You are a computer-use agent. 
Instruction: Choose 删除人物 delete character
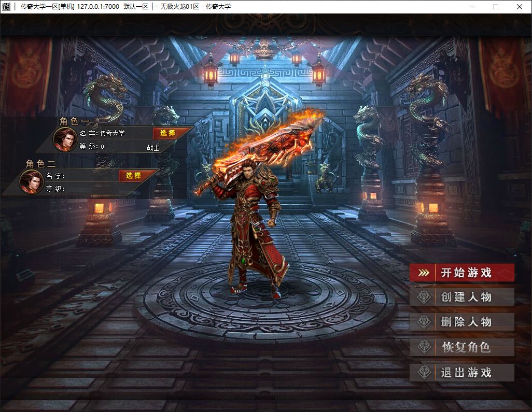point(462,322)
